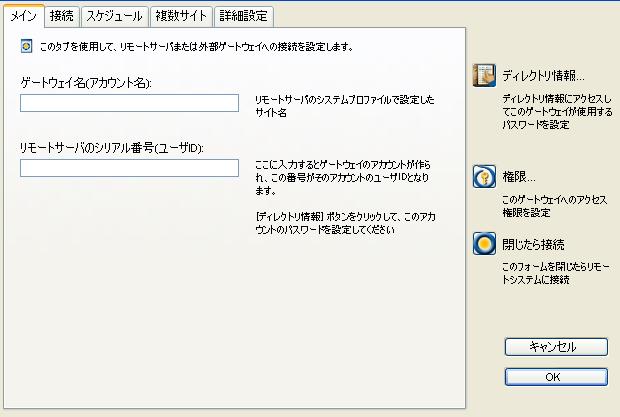Click the site name hint beside the gateway field
This screenshot has width=620, height=417.
pyautogui.click(x=344, y=106)
